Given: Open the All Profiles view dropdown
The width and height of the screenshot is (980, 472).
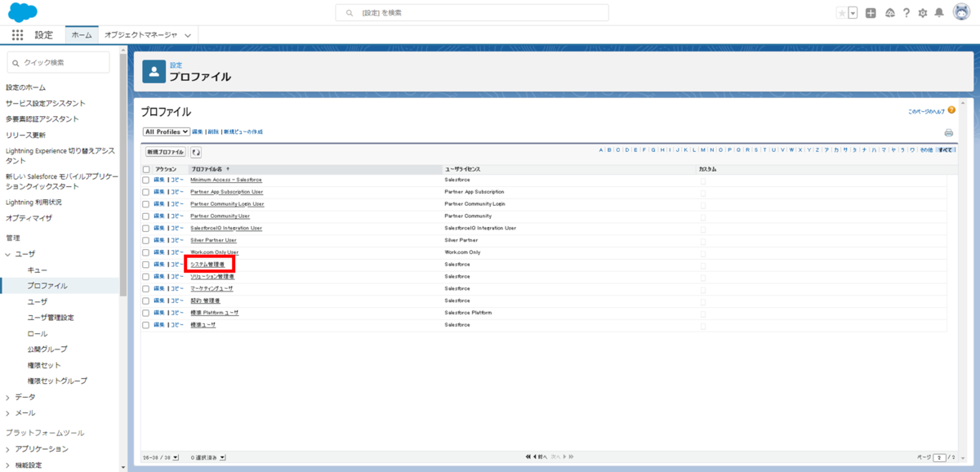Looking at the screenshot, I should point(166,131).
